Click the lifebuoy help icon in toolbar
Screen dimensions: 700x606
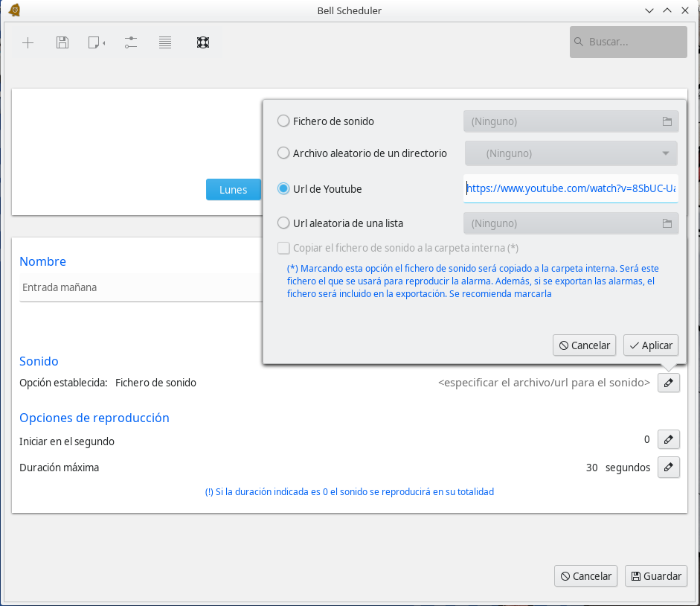(x=203, y=42)
